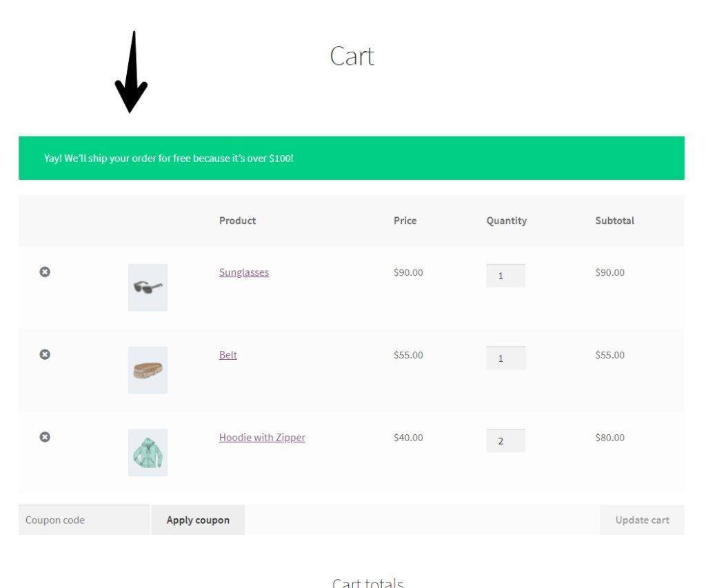Click the free shipping notice text
Viewport: 706px width, 588px height.
pos(168,159)
